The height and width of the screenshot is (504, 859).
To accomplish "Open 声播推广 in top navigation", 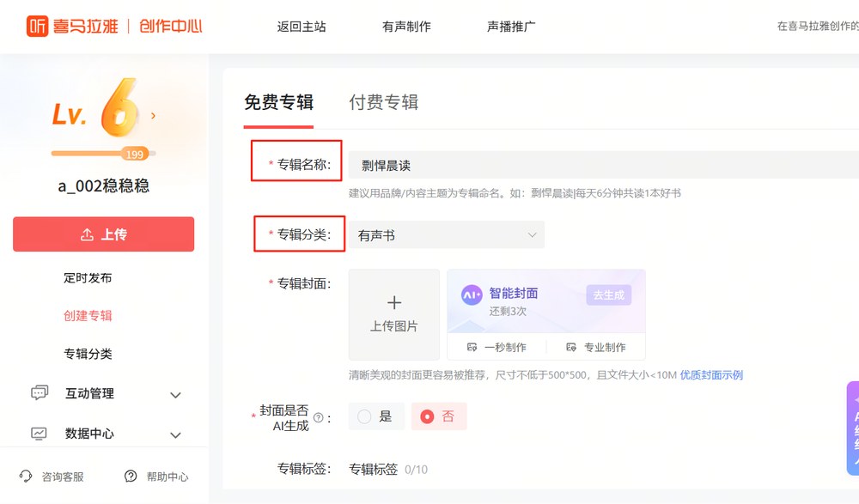I will click(511, 27).
